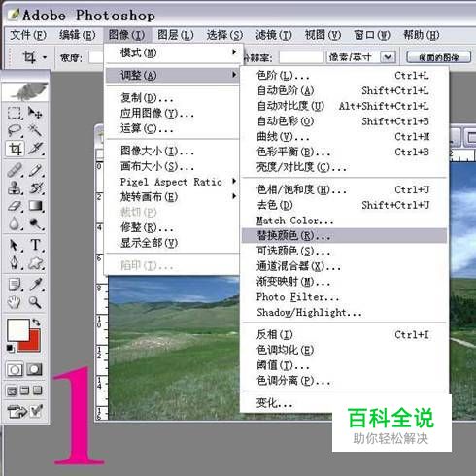Screen dimensions: 476x476
Task: Select the Clone Stamp tool
Action: pos(15,187)
